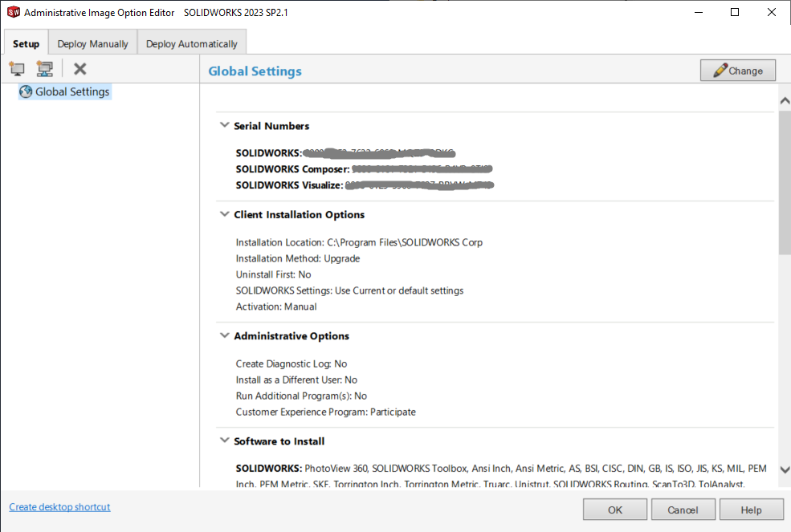The image size is (791, 532).
Task: Click the Create desktop shortcut link
Action: click(59, 507)
